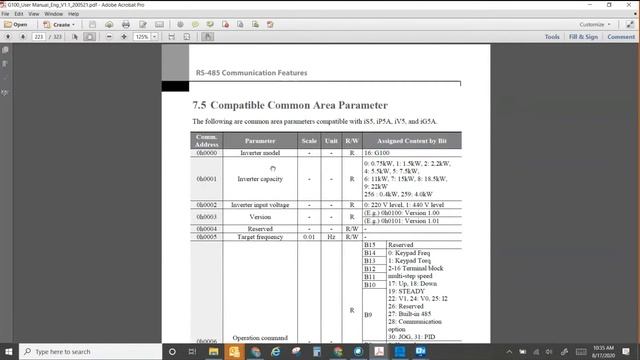This screenshot has width=640, height=360.
Task: Open the File menu
Action: click(x=5, y=14)
